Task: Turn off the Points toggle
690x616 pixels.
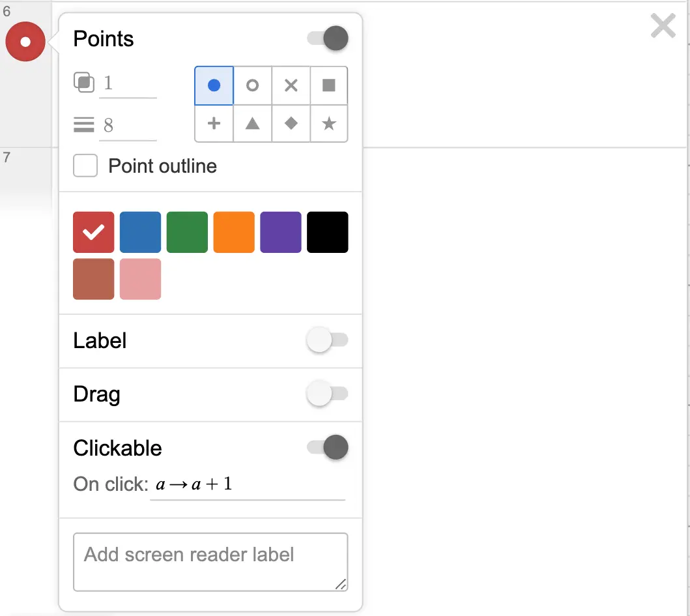Action: 328,38
